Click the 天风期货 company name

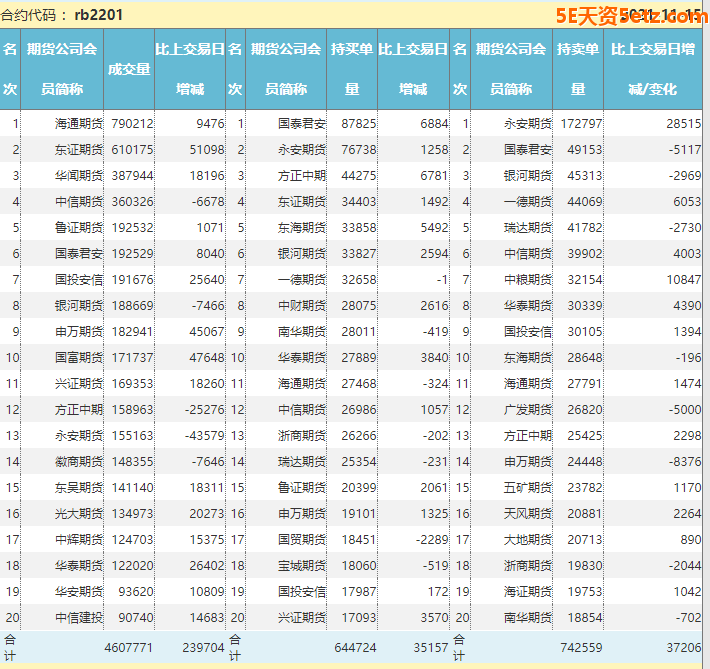pos(528,514)
